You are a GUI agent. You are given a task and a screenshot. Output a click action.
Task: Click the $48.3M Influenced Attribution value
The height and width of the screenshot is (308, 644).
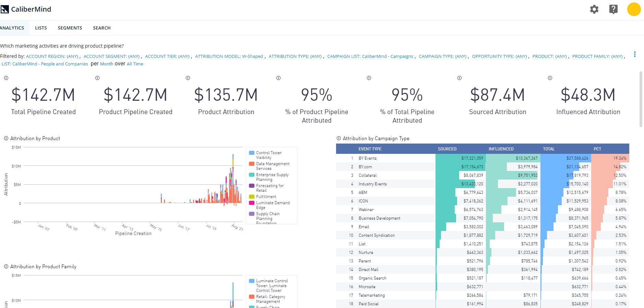588,95
